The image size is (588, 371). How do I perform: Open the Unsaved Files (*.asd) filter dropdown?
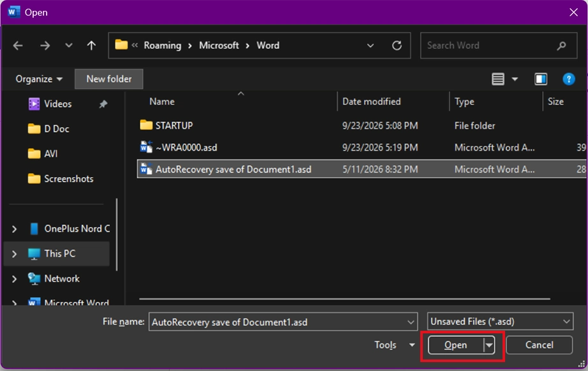coord(500,321)
